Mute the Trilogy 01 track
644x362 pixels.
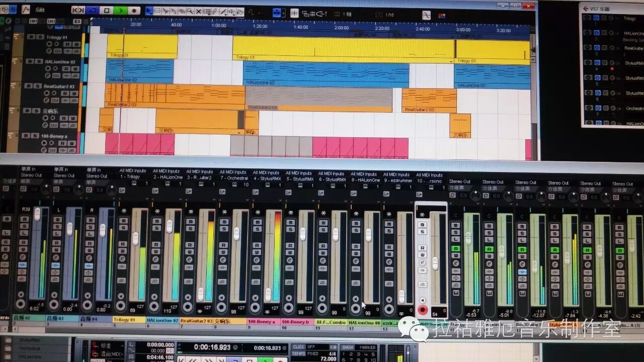pos(31,37)
